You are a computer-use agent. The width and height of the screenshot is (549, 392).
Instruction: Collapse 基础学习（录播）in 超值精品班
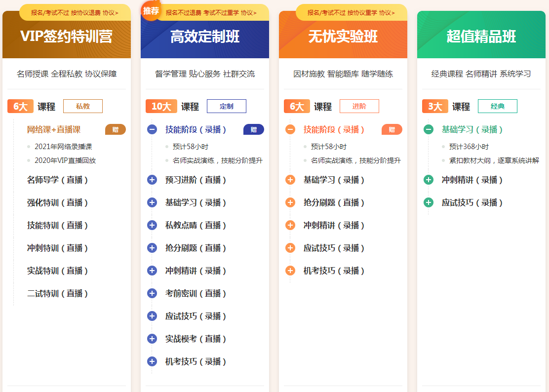[x=428, y=128]
